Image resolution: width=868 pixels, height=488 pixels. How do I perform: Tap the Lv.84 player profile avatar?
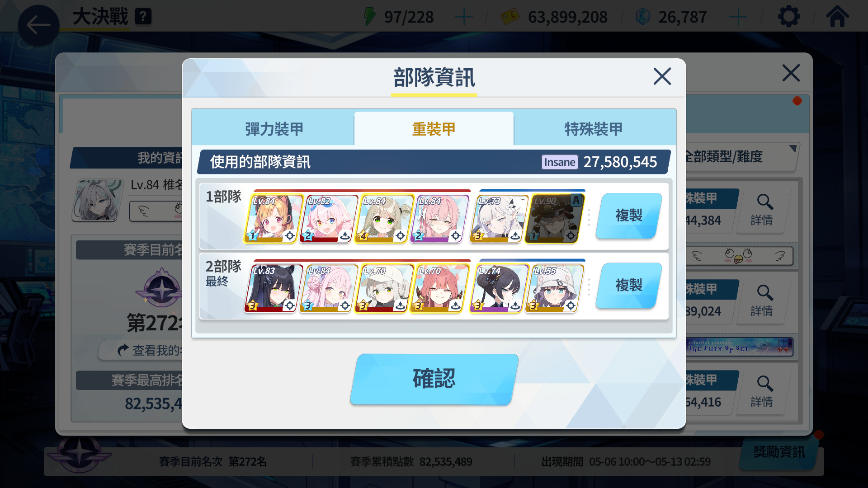tap(97, 200)
